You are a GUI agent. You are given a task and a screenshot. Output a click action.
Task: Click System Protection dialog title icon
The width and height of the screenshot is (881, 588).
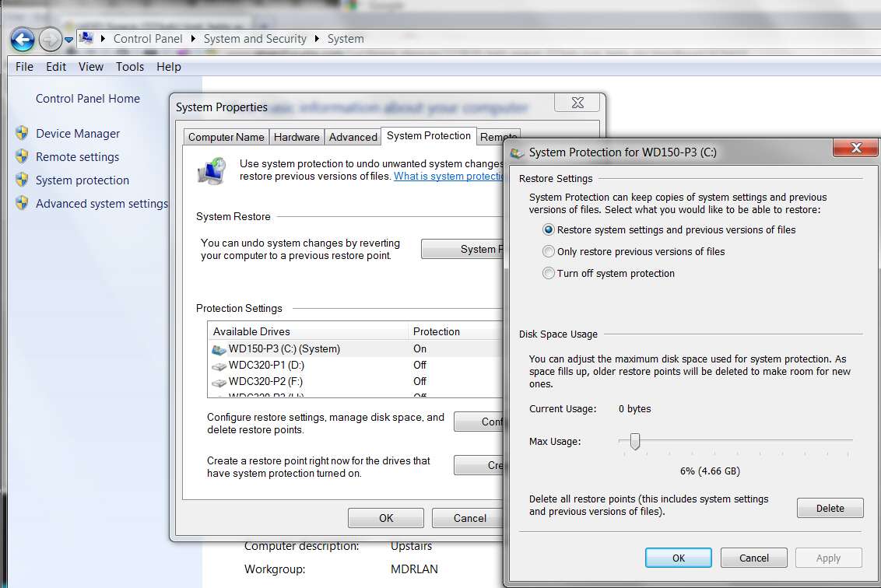(518, 152)
